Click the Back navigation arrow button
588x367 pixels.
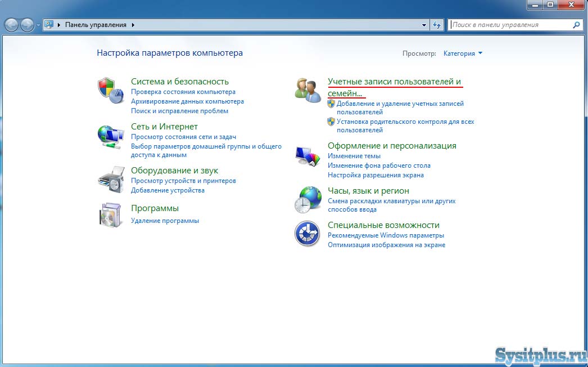coord(12,25)
